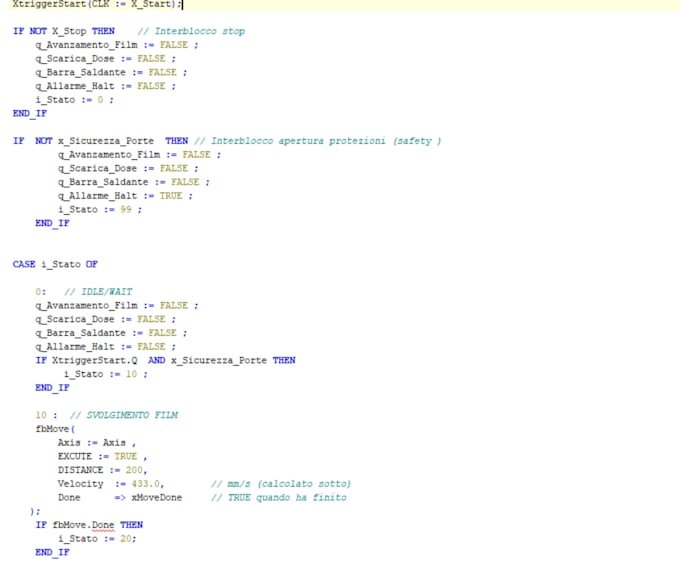Click the closing ');' of fbMove call
Viewport: 680px width, 561px height.
pyautogui.click(x=35, y=512)
